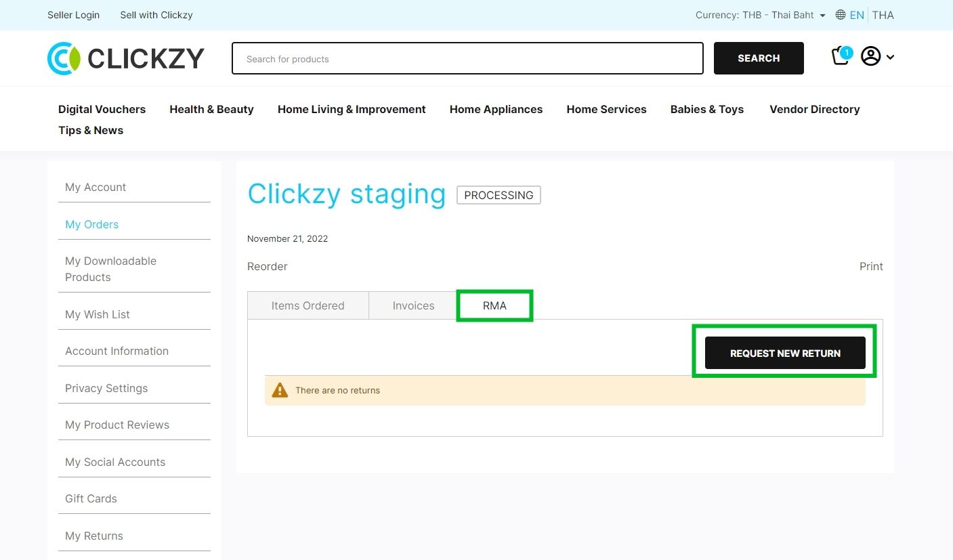Image resolution: width=953 pixels, height=560 pixels.
Task: Click the globe language icon
Action: click(x=841, y=15)
